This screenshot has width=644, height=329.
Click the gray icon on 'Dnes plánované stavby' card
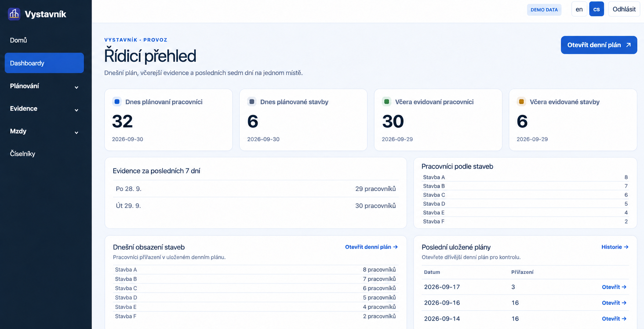[x=252, y=102]
